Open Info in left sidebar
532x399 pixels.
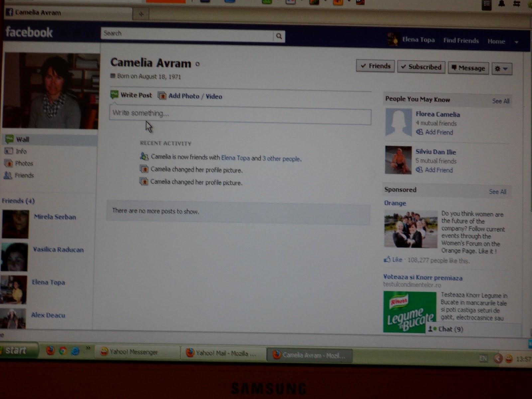tap(21, 151)
